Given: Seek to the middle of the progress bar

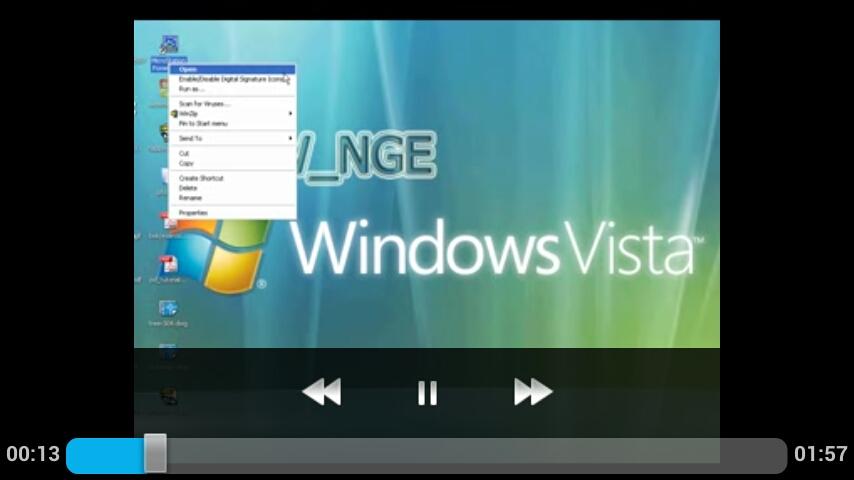Looking at the screenshot, I should (426, 454).
